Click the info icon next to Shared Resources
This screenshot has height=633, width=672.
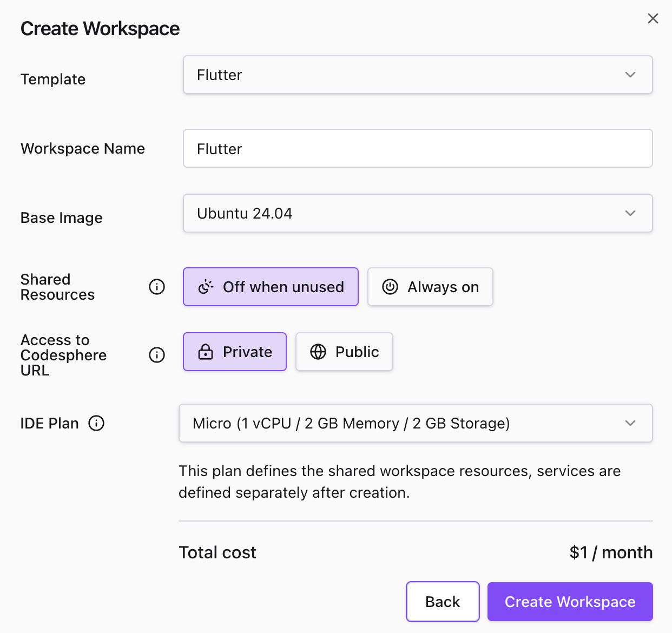click(x=156, y=287)
